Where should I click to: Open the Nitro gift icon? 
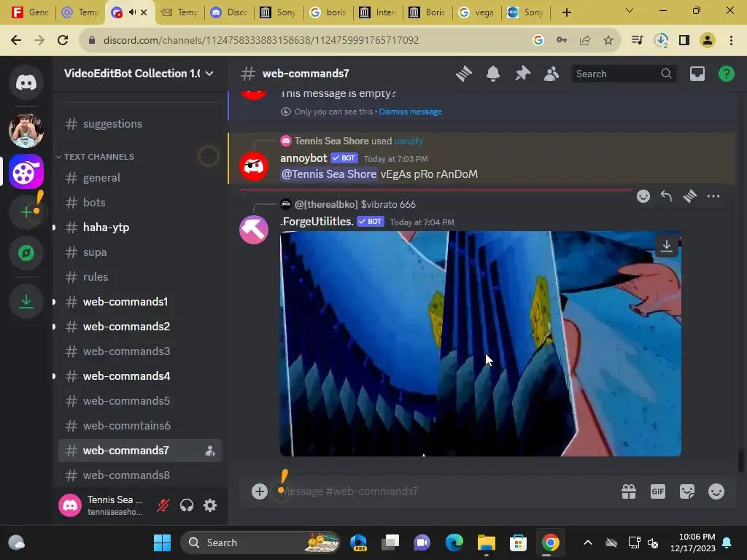pyautogui.click(x=629, y=491)
